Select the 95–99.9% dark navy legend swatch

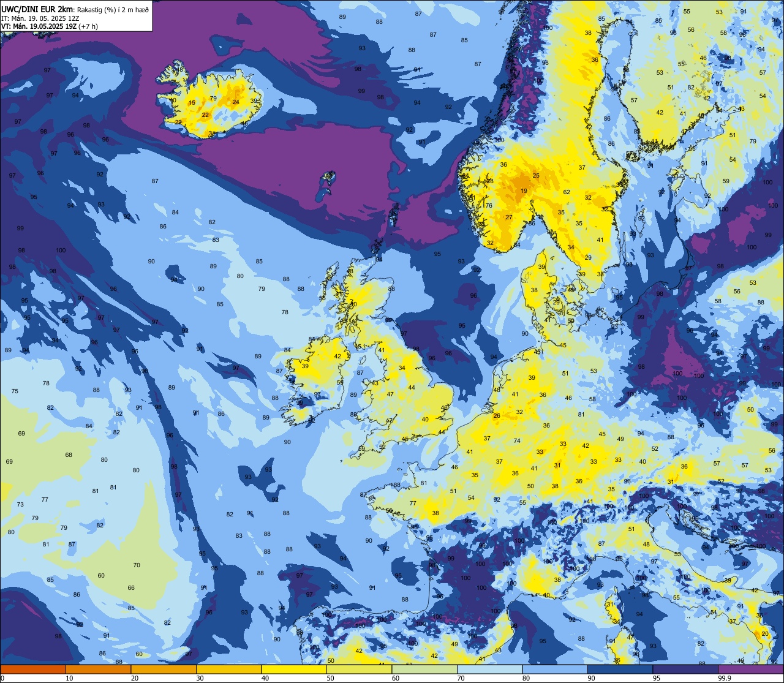coord(685,669)
